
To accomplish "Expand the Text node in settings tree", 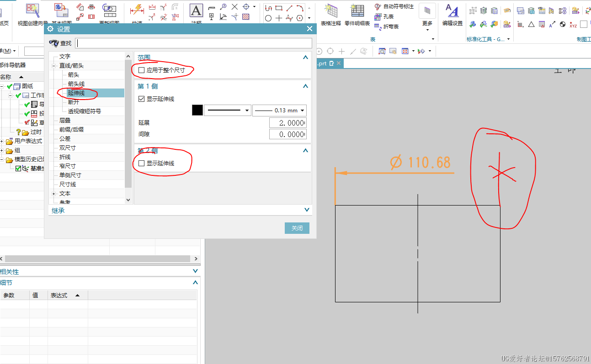I will point(54,194).
